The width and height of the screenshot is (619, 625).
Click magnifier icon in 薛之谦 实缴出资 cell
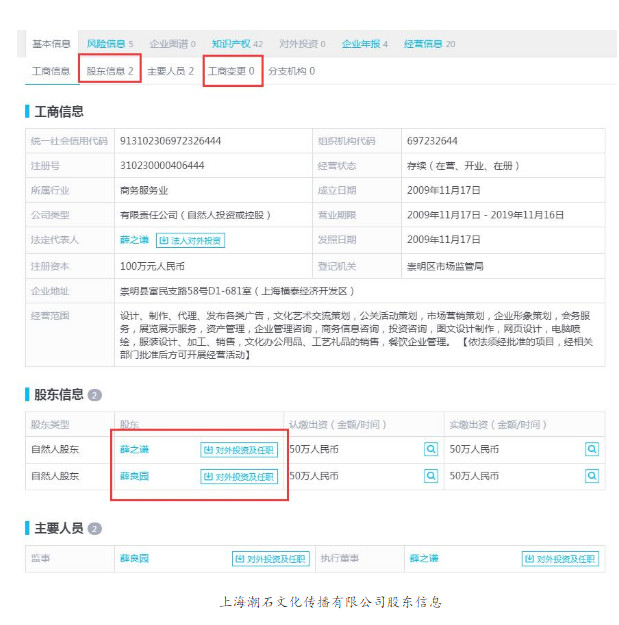coord(592,450)
